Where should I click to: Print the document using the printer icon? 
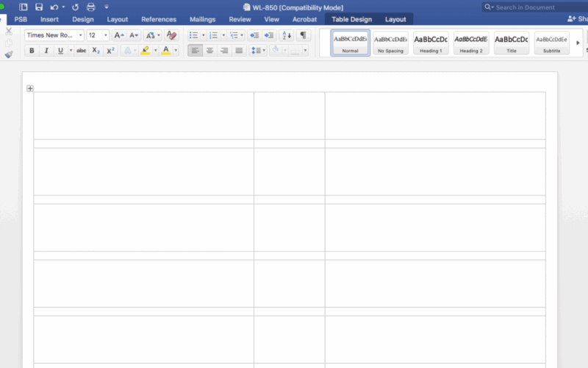[90, 7]
